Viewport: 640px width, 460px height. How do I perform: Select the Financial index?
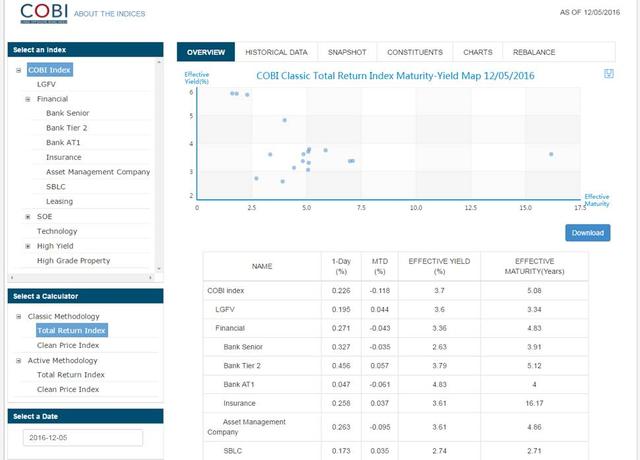[52, 99]
